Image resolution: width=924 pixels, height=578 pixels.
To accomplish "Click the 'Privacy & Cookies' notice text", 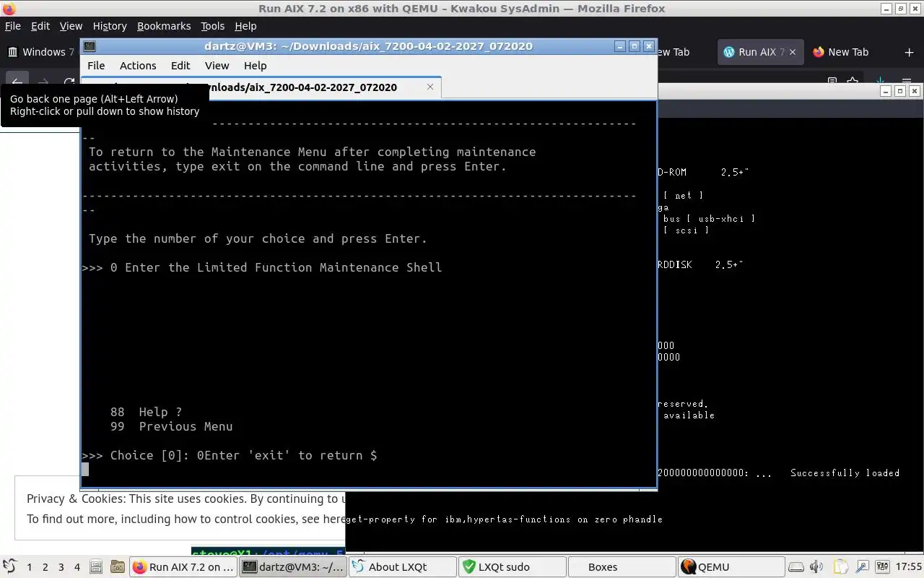I will 185,499.
